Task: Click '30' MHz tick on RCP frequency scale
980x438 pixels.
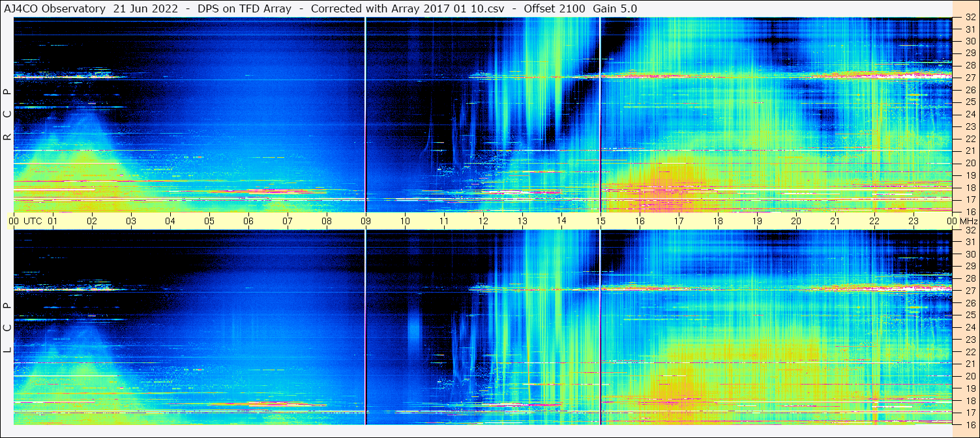Action: pyautogui.click(x=970, y=40)
